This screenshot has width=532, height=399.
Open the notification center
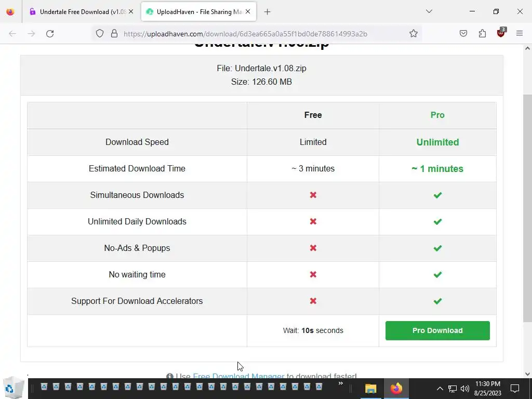pos(515,389)
